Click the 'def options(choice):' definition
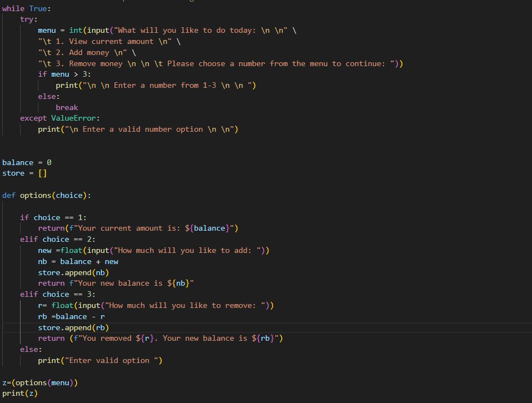The image size is (532, 403). 47,196
